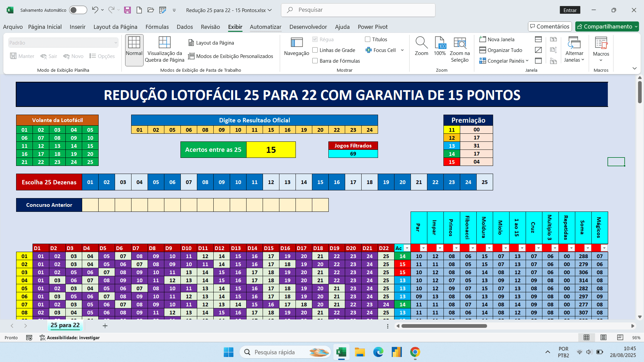Open the Fórmulas ribbon tab
644x362 pixels.
click(x=157, y=27)
